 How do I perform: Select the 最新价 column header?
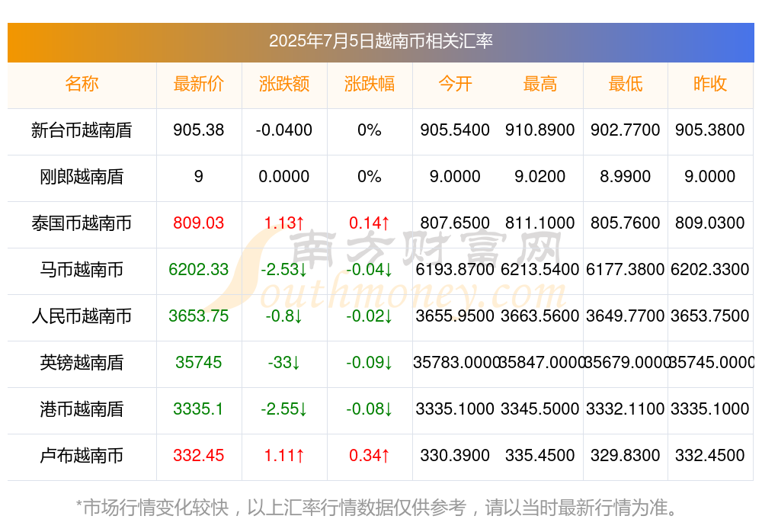[x=198, y=84]
